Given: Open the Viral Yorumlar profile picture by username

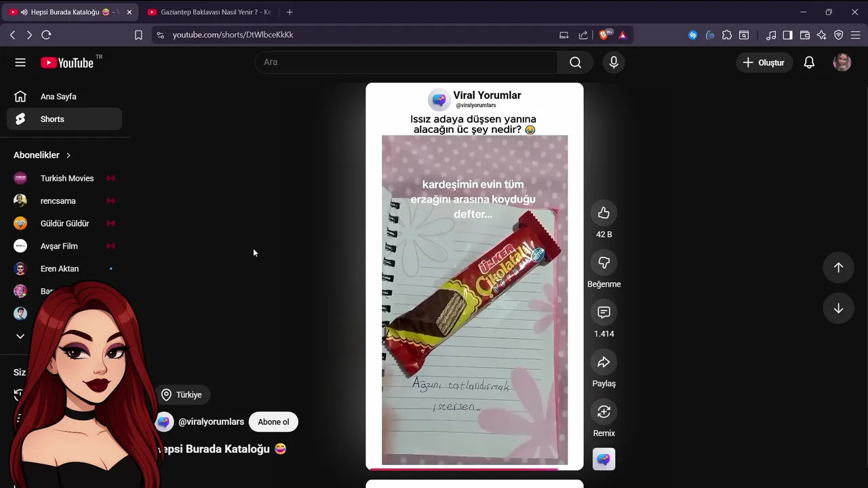Looking at the screenshot, I should click(164, 422).
